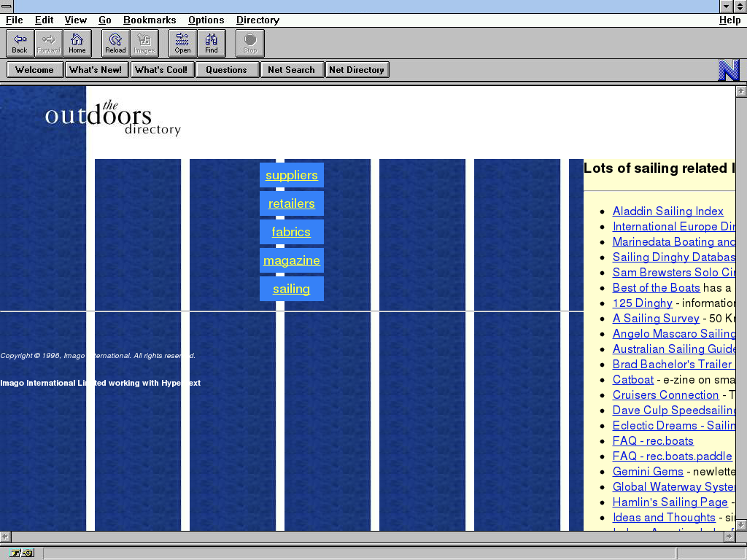Click the Back toolbar icon
Image resolution: width=747 pixels, height=560 pixels.
(20, 43)
